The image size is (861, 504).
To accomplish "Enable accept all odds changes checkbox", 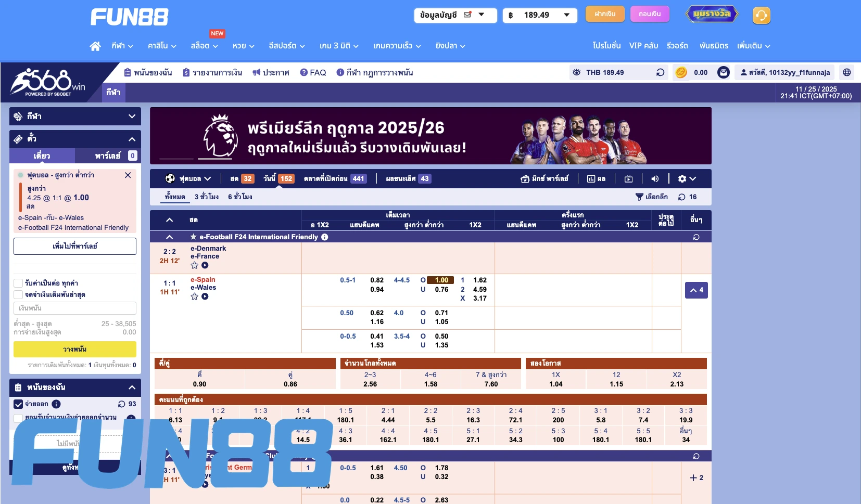I will click(18, 283).
